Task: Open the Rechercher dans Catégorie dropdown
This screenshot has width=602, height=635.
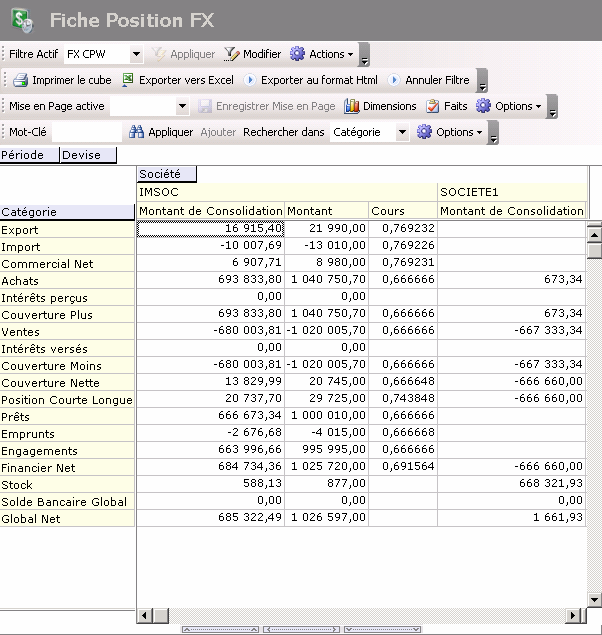Action: point(402,132)
